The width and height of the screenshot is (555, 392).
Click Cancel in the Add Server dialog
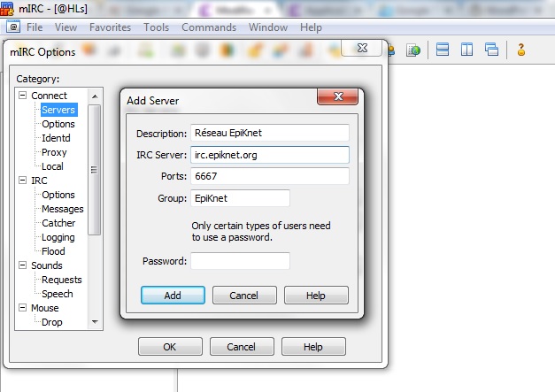tap(244, 295)
